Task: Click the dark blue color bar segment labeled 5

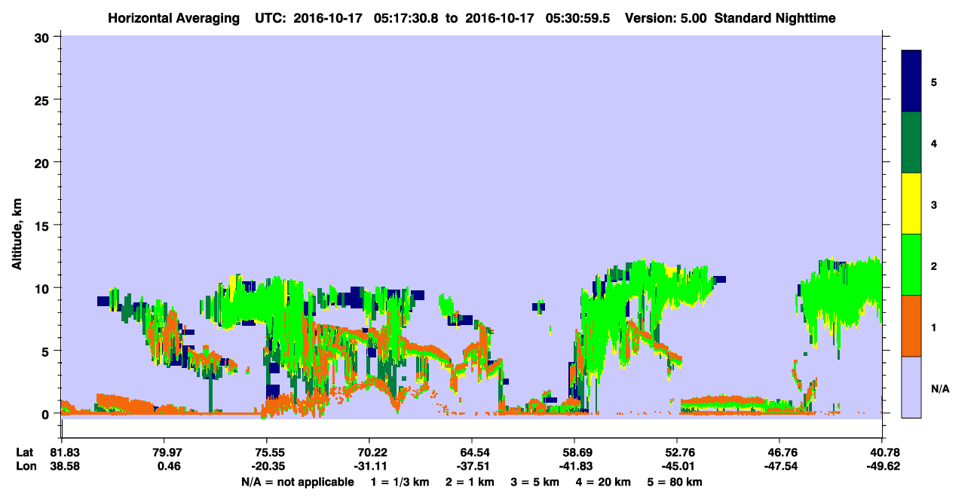Action: tap(911, 81)
